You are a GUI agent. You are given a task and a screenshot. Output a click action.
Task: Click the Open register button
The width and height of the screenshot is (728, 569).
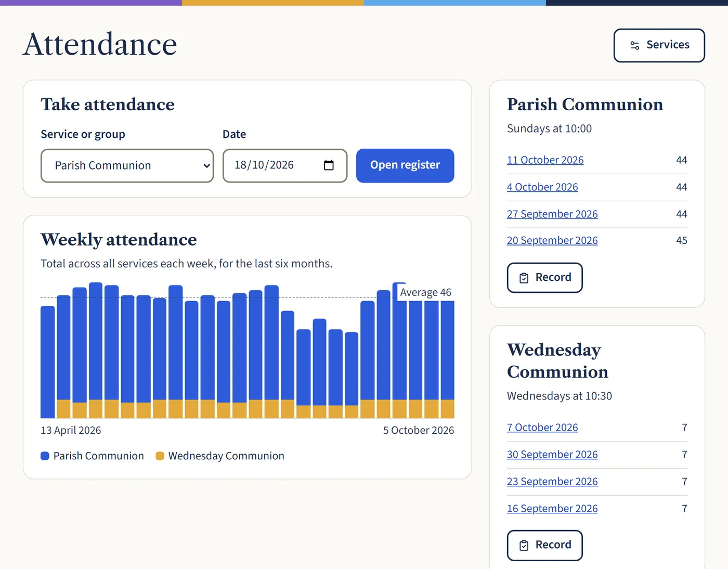pyautogui.click(x=405, y=165)
